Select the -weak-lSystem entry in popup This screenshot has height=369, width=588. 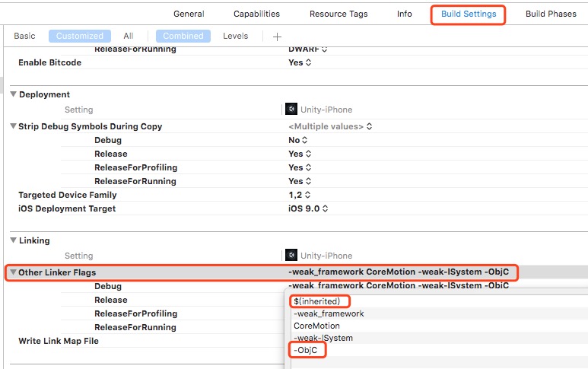(x=323, y=338)
